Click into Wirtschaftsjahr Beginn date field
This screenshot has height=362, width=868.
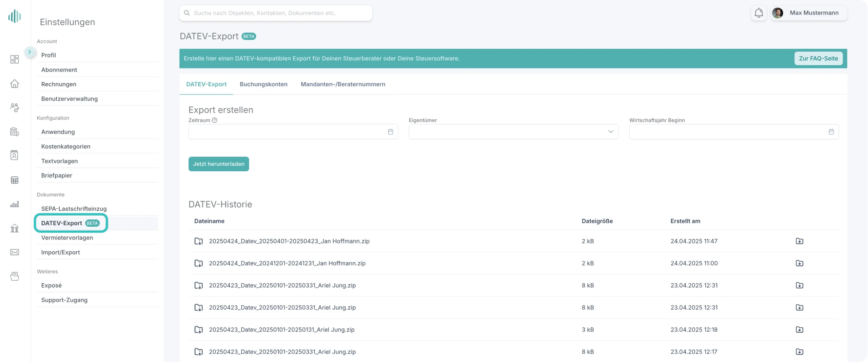[734, 132]
